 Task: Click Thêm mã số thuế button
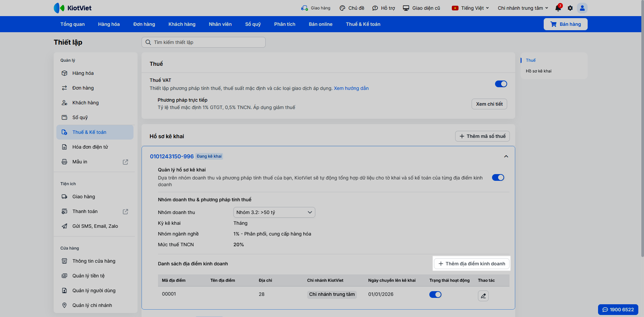click(482, 136)
